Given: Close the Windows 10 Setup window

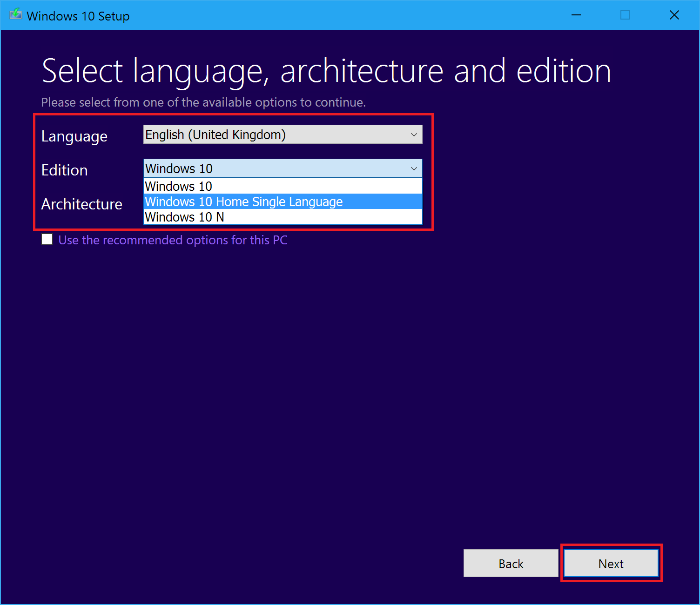Looking at the screenshot, I should point(674,15).
